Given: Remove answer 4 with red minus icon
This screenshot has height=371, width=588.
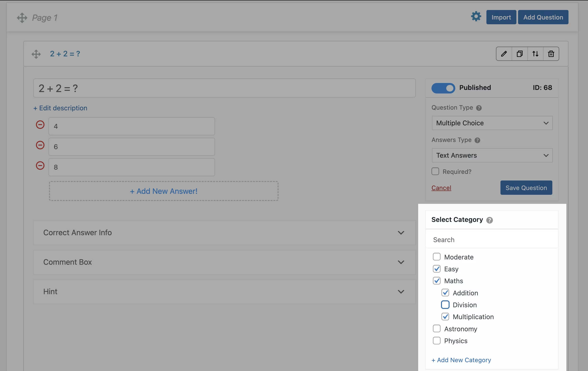Looking at the screenshot, I should point(40,125).
